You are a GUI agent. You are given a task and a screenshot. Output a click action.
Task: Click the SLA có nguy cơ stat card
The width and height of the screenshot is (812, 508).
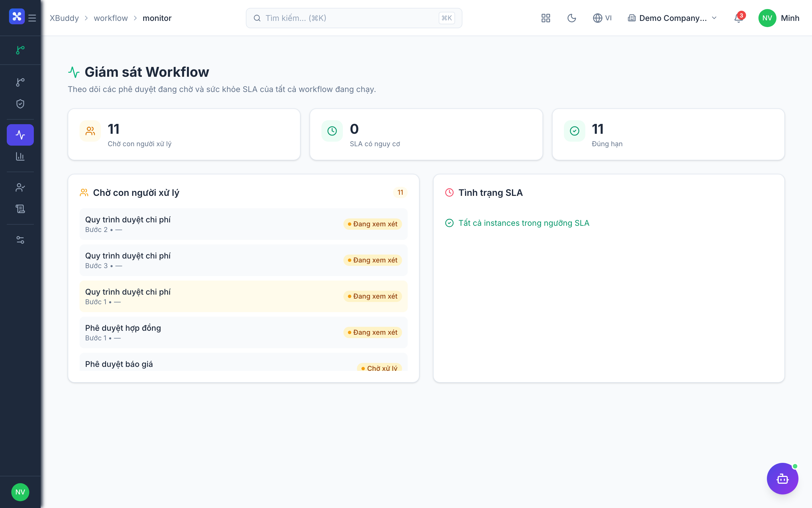pos(426,134)
